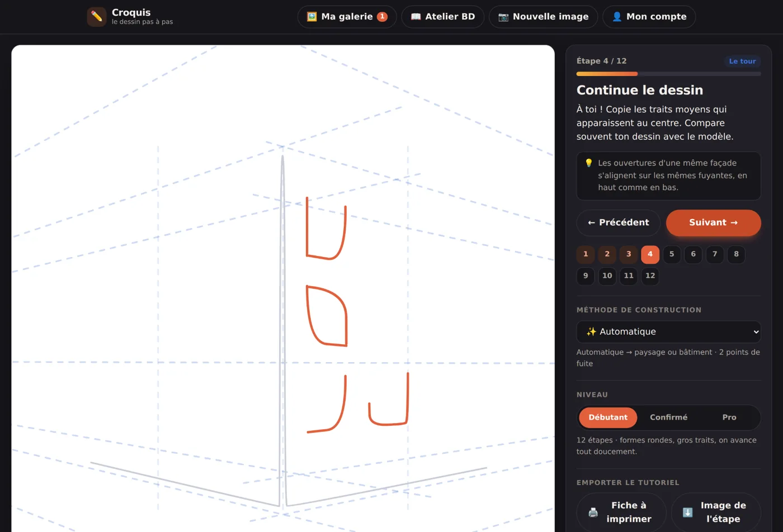Select current step 4

(650, 254)
